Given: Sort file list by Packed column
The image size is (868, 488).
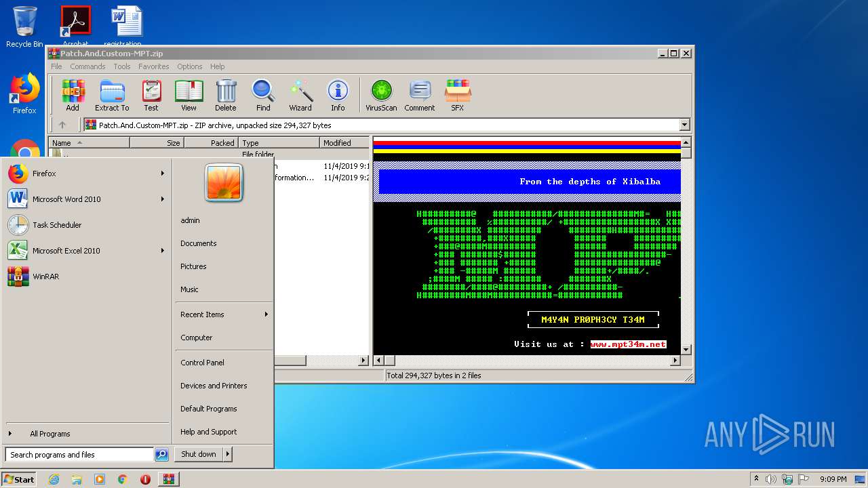Looking at the screenshot, I should pyautogui.click(x=211, y=143).
